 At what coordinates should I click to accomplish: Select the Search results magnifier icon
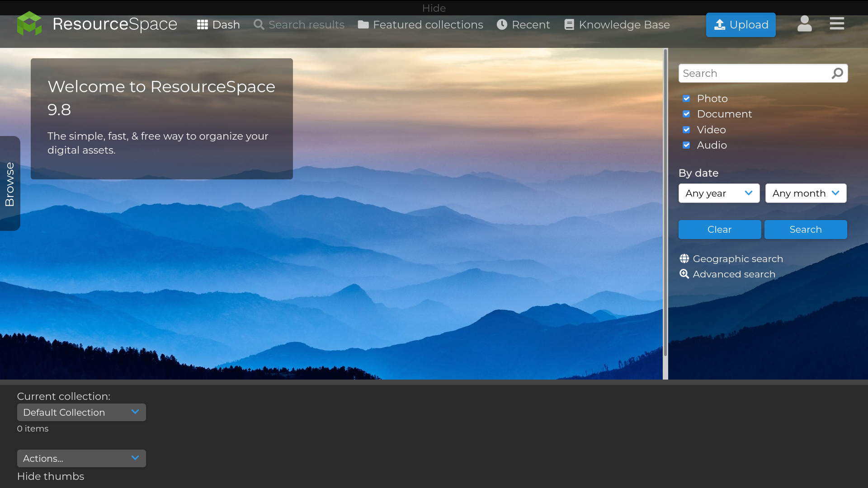point(259,24)
